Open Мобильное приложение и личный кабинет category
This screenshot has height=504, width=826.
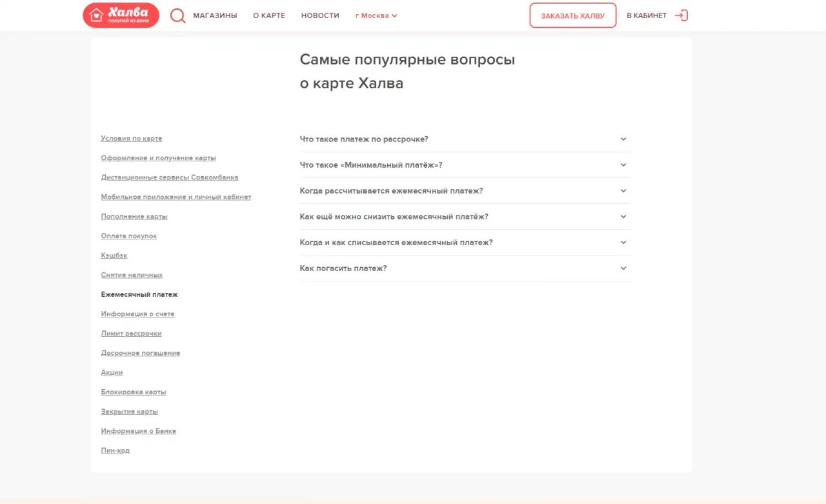click(176, 197)
